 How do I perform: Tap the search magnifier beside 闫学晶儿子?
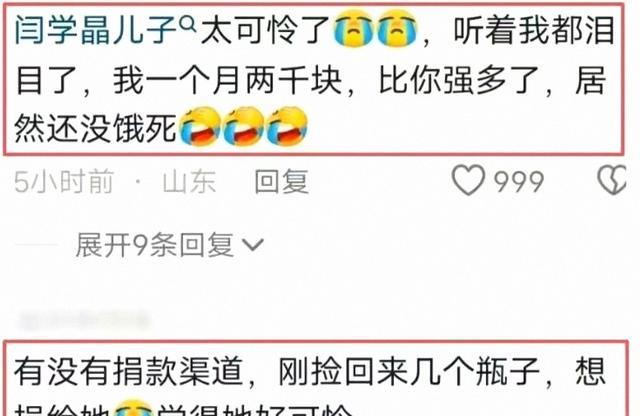(188, 25)
